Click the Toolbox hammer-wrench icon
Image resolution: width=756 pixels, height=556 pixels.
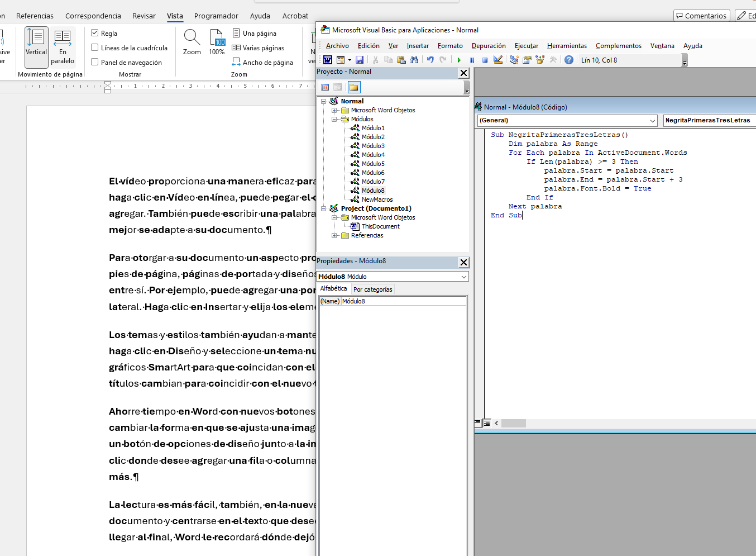(553, 60)
